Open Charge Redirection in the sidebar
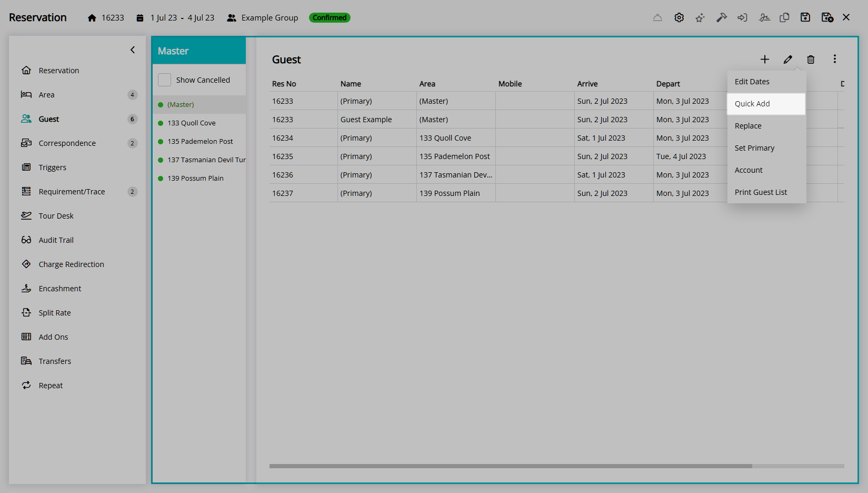 click(71, 264)
